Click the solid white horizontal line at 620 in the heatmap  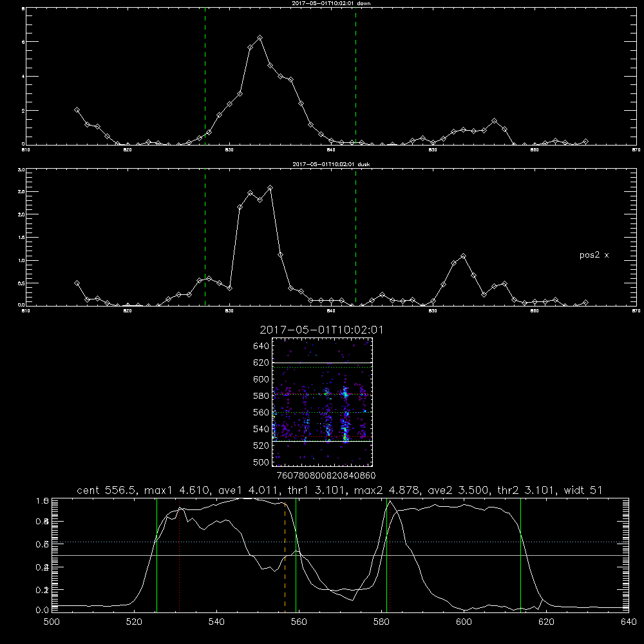click(322, 363)
